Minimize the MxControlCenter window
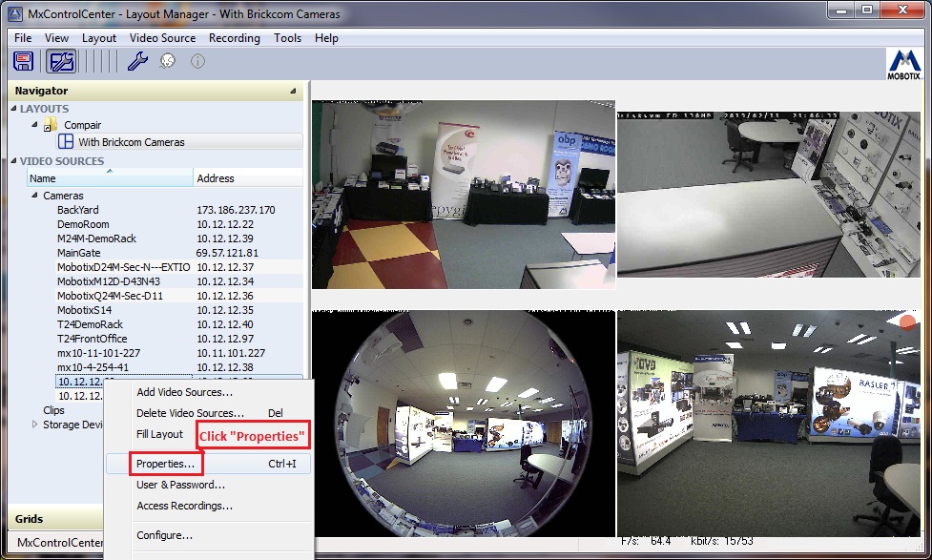The height and width of the screenshot is (560, 932). pyautogui.click(x=840, y=10)
